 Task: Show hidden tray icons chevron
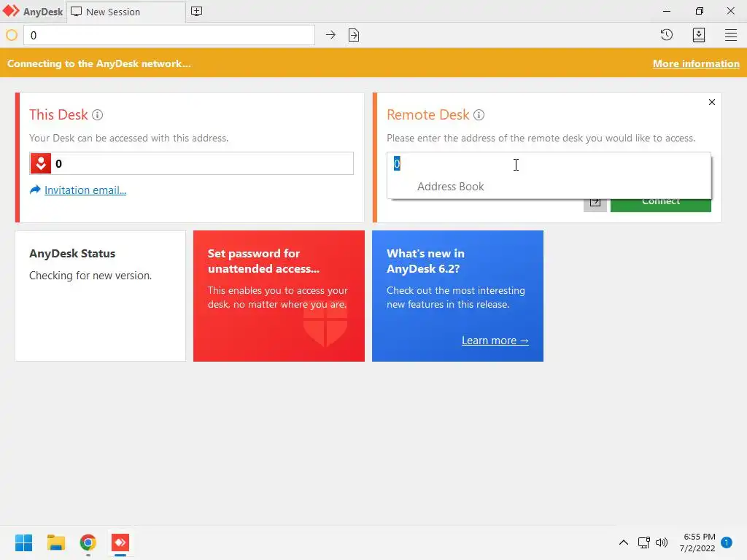(x=624, y=542)
